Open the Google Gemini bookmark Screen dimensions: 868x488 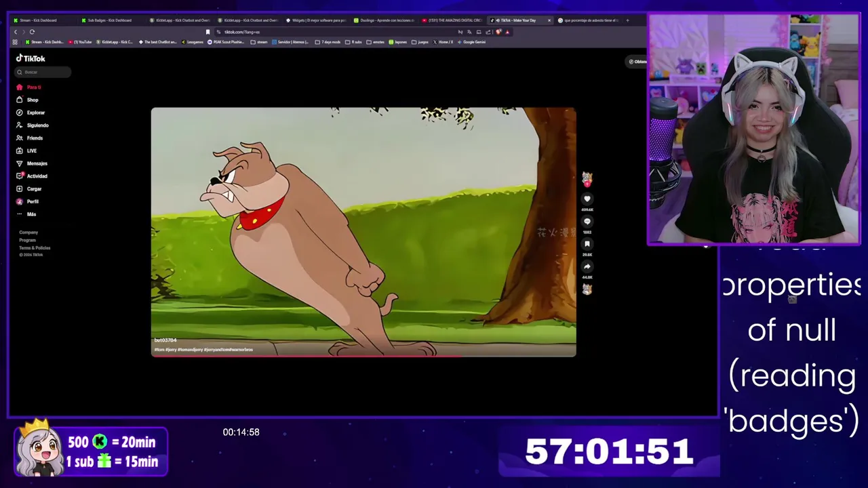[x=472, y=42]
